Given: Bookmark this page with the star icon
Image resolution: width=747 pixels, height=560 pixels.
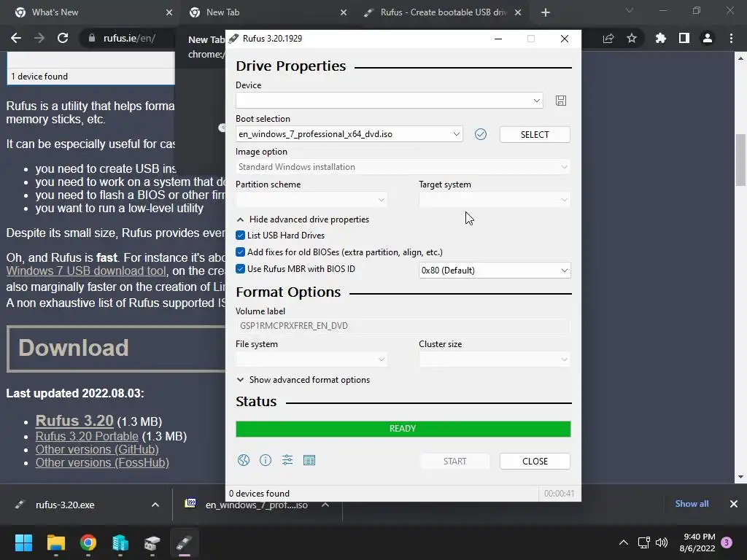Looking at the screenshot, I should click(632, 38).
